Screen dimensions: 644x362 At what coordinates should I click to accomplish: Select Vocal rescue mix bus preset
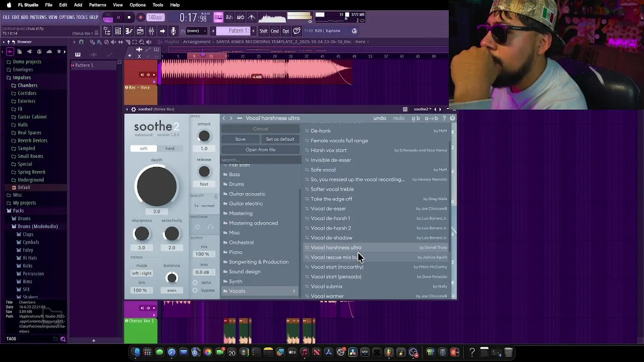376,257
